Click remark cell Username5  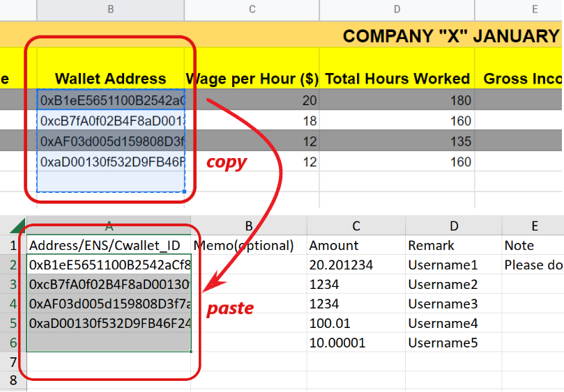coord(454,343)
